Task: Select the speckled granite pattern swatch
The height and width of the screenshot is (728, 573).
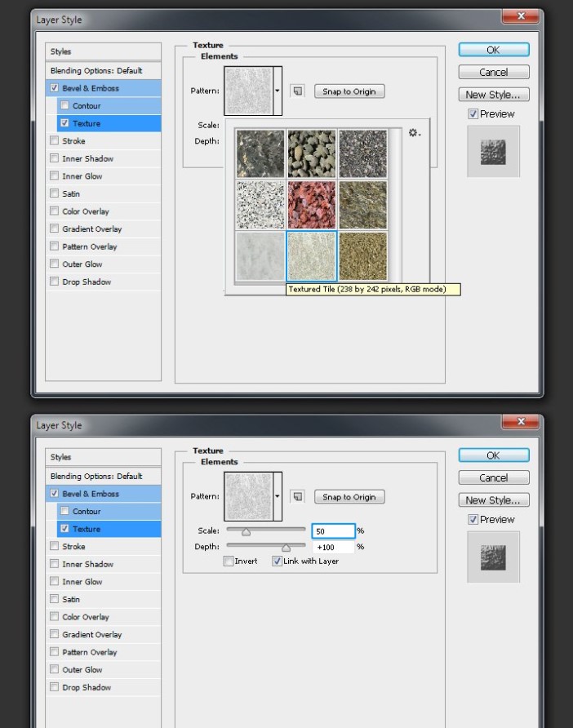Action: [x=260, y=205]
